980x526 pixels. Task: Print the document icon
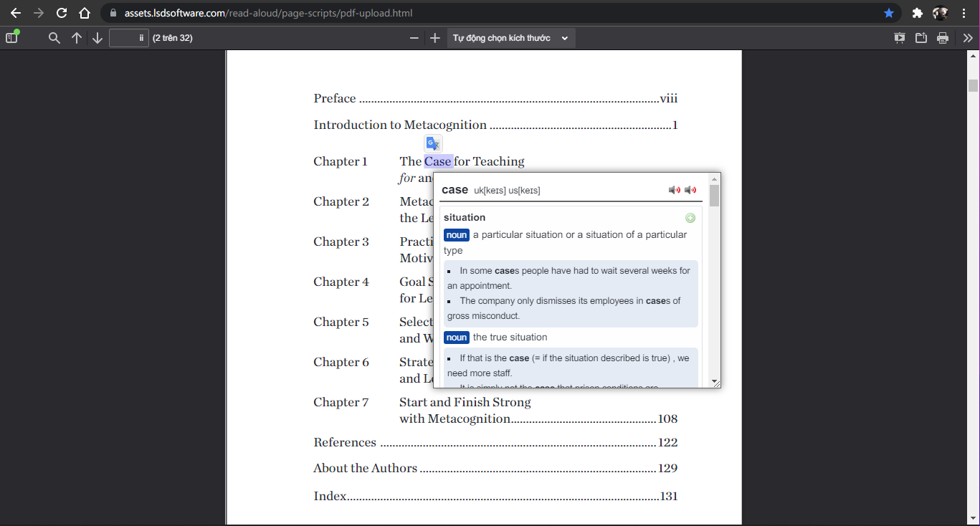pos(943,38)
